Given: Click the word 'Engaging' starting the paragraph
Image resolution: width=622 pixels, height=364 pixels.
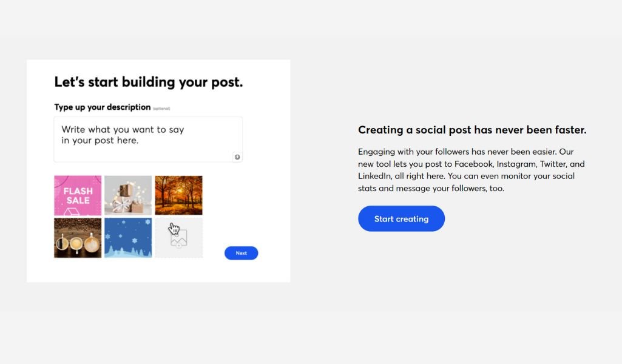Looking at the screenshot, I should [x=376, y=152].
